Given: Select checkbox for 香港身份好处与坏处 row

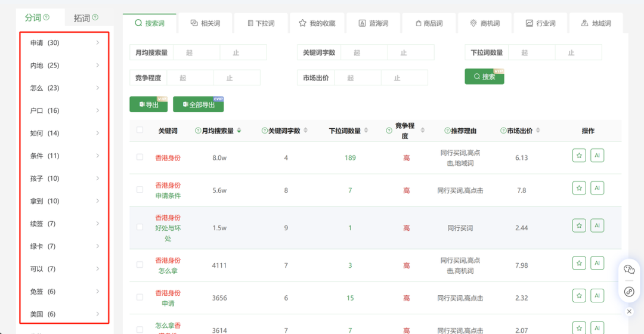Looking at the screenshot, I should click(140, 227).
